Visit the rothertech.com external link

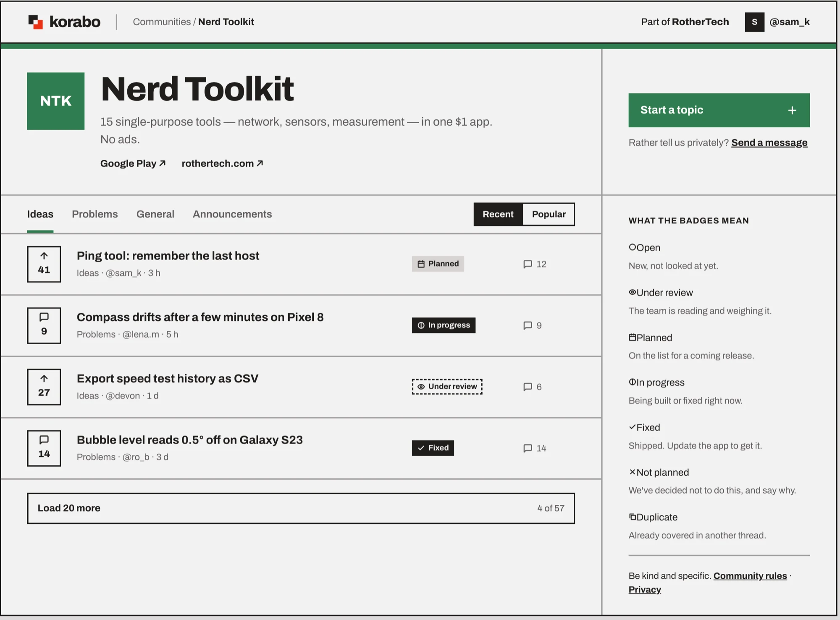coord(222,164)
